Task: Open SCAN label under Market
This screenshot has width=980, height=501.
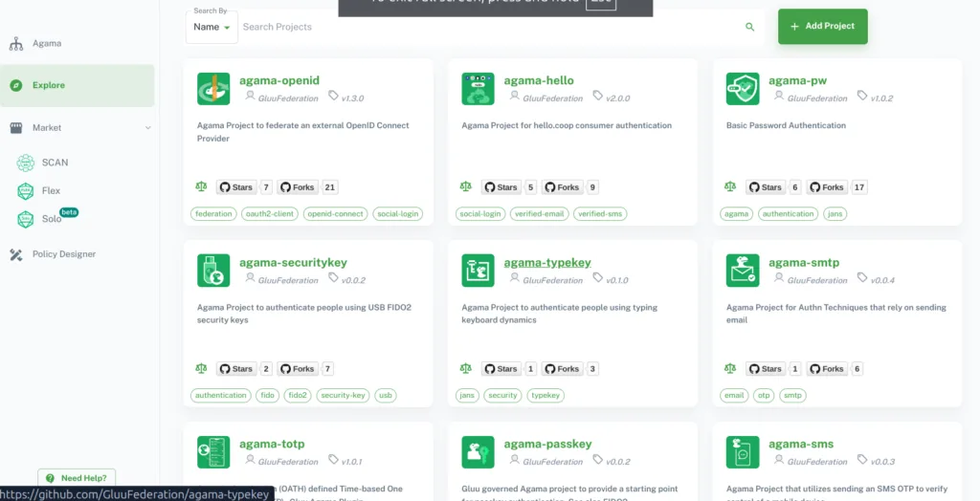Action: (x=55, y=163)
